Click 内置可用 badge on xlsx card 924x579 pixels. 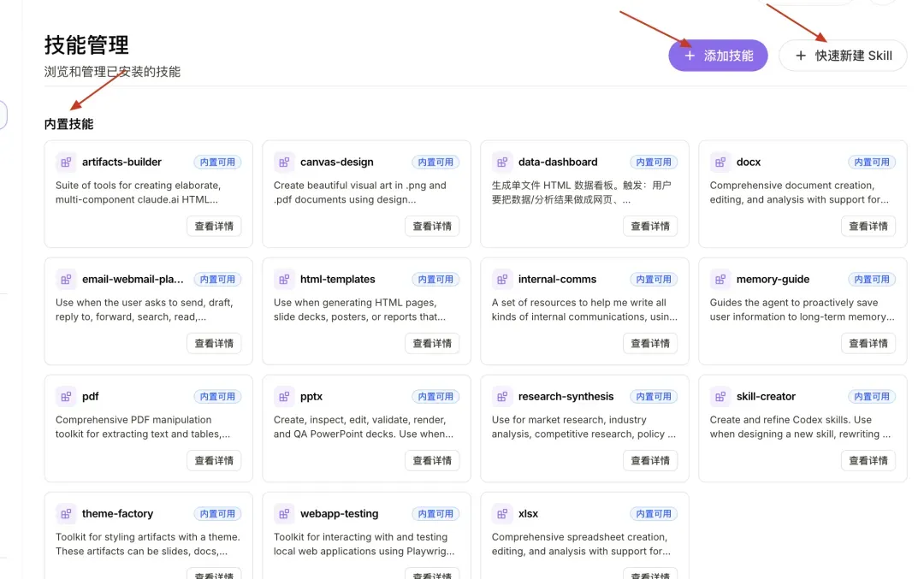tap(654, 514)
